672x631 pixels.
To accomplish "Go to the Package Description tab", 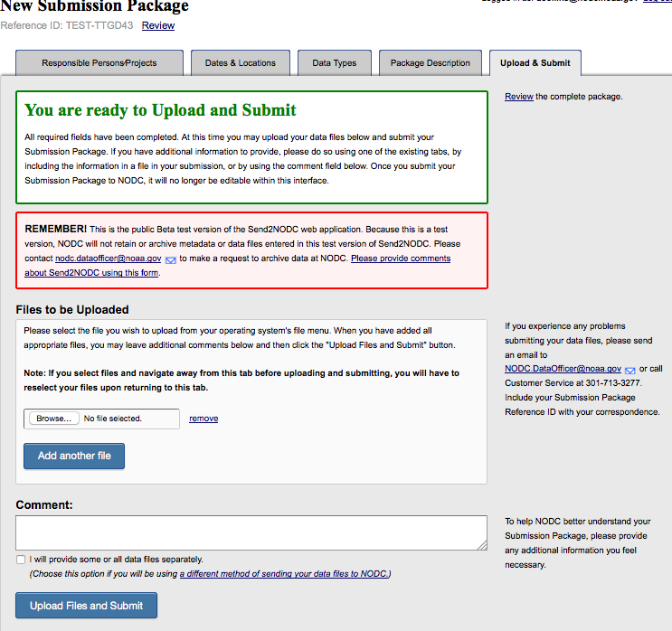I will click(x=431, y=63).
